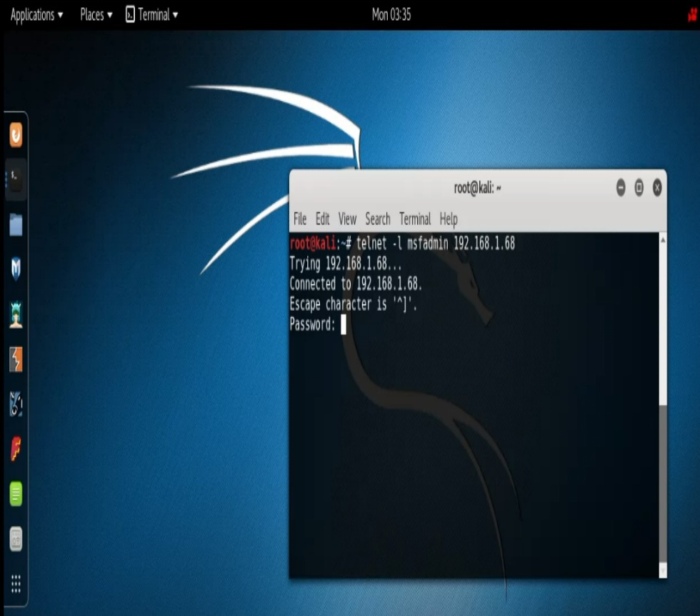This screenshot has height=616, width=700.
Task: Click the 'Escape character is' line
Action: (353, 304)
